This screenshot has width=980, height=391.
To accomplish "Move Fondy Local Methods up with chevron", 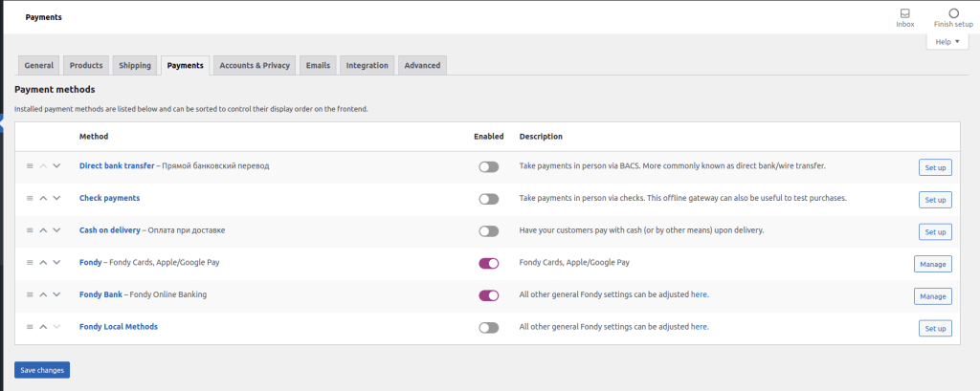I will pyautogui.click(x=43, y=328).
